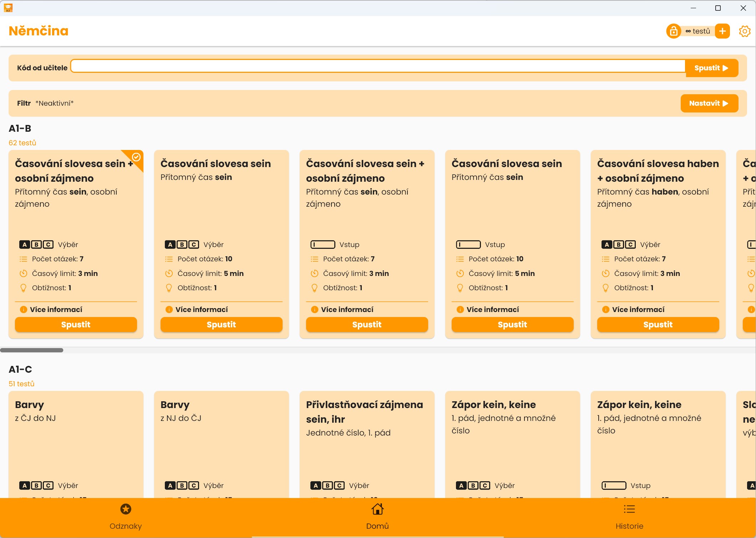Click the Vstup input icon on third A1-B card
This screenshot has width=756, height=538.
[x=323, y=245]
